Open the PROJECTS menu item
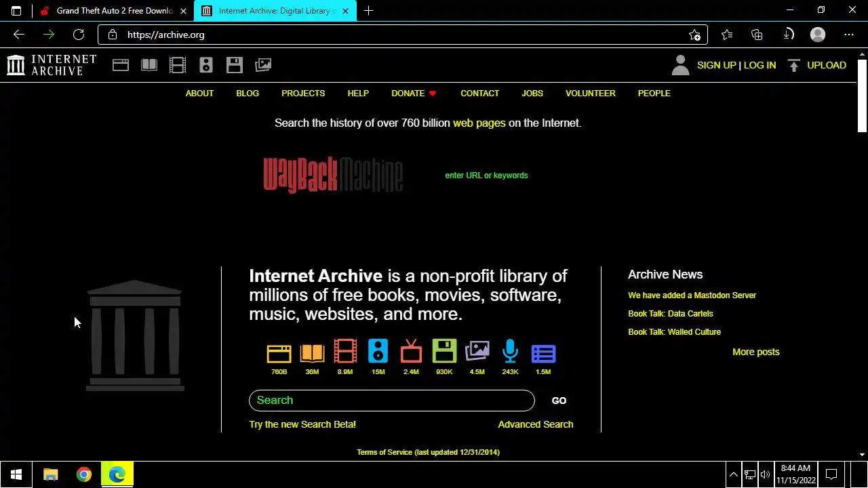 [x=303, y=94]
